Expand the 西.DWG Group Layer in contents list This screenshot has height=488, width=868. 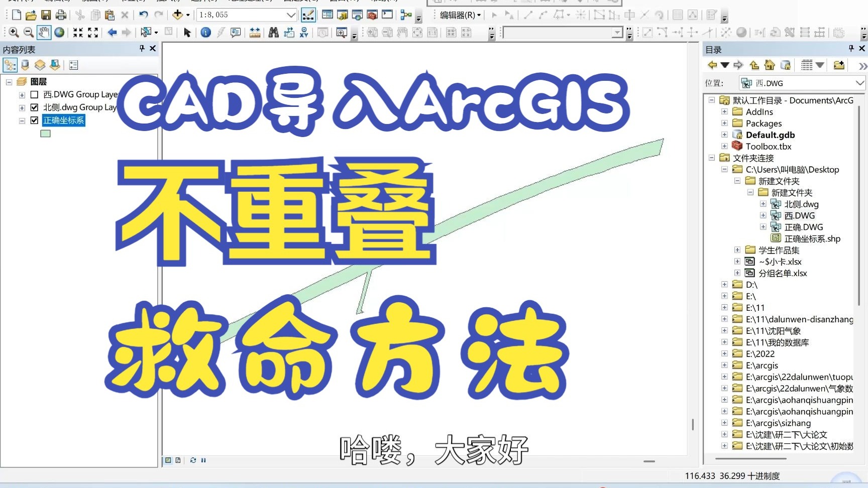(x=21, y=94)
